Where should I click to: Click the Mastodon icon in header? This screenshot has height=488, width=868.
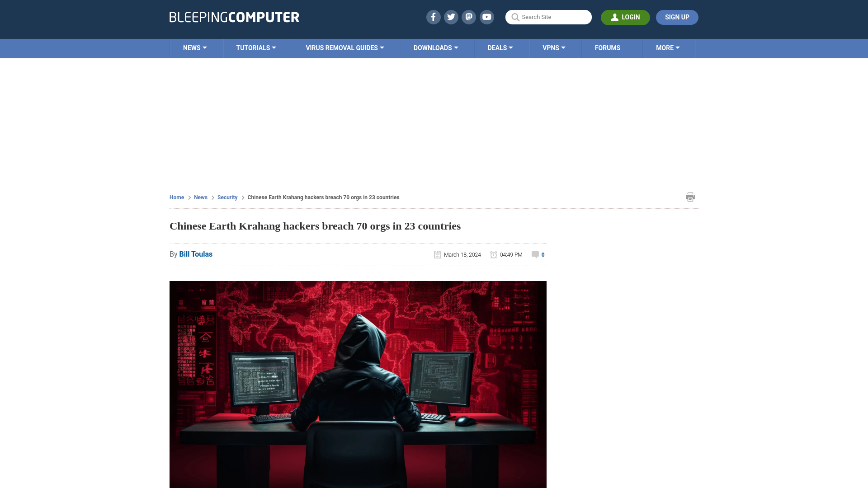[468, 17]
